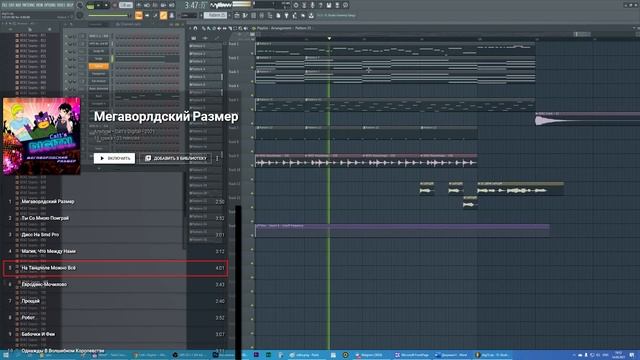Open the Windows Start button
640x360 pixels.
6,355
